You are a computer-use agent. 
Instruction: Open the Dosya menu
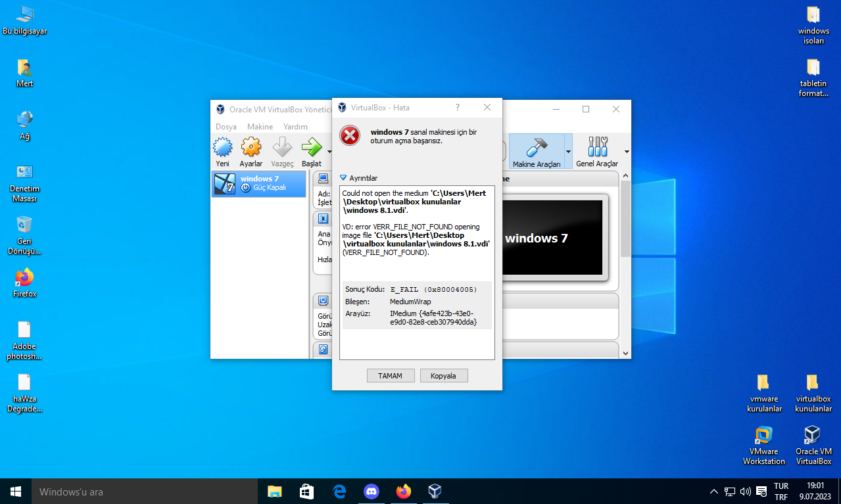(x=226, y=127)
